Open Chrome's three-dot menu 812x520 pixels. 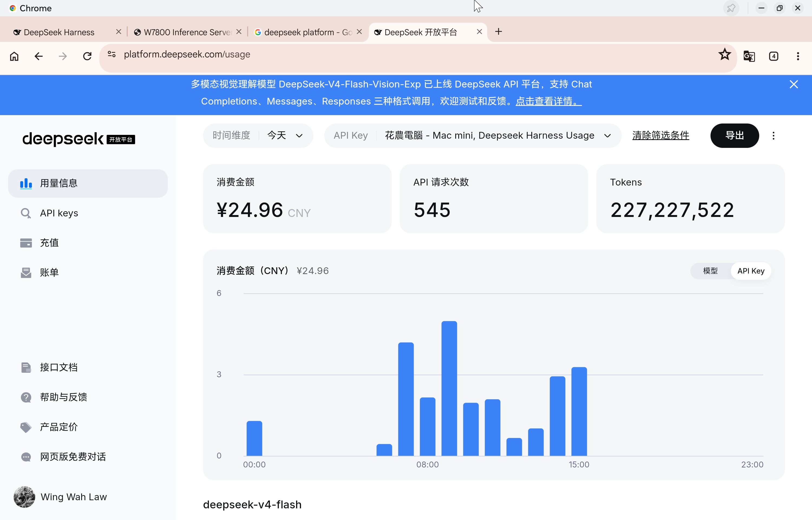tap(798, 56)
